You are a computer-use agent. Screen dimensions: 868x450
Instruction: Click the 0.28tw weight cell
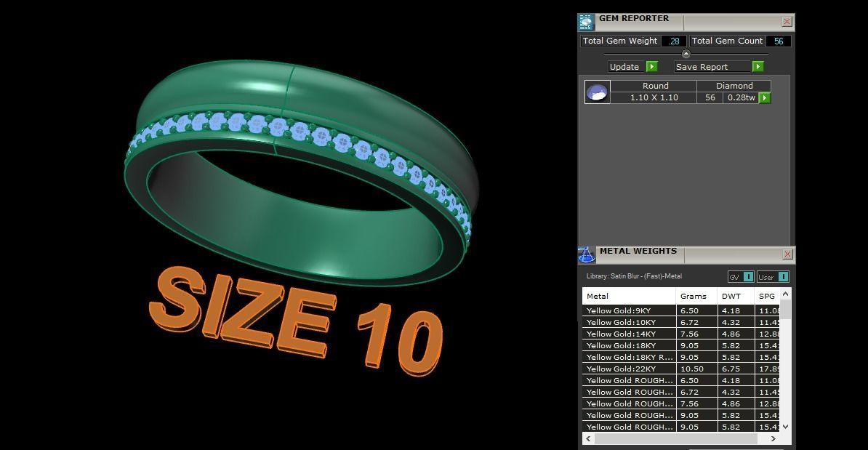click(742, 97)
